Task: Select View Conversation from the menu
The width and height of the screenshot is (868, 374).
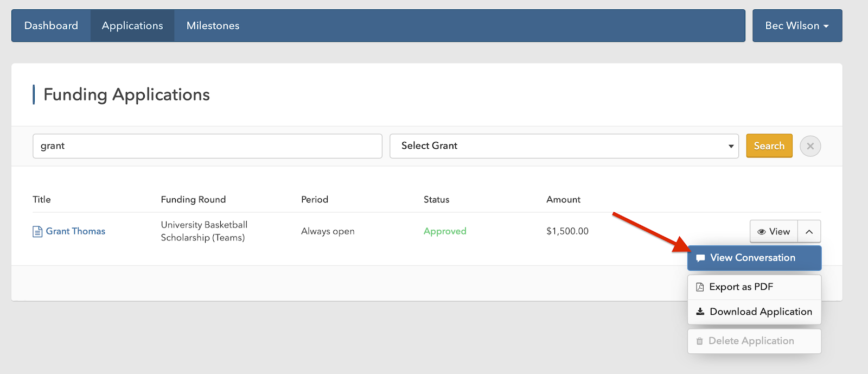Action: [x=754, y=258]
